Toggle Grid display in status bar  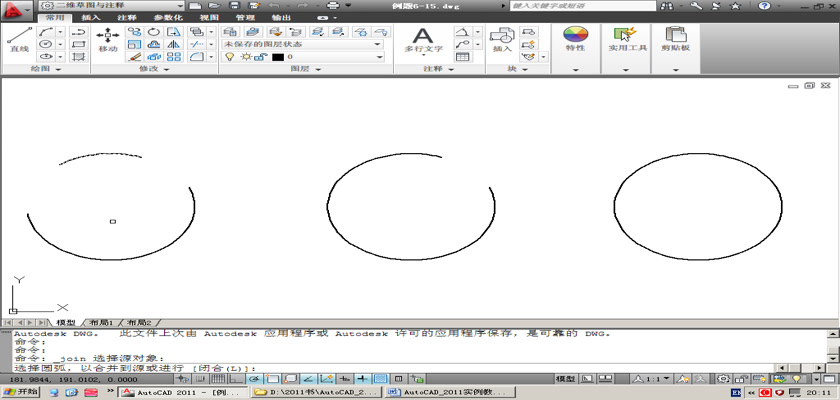point(218,379)
